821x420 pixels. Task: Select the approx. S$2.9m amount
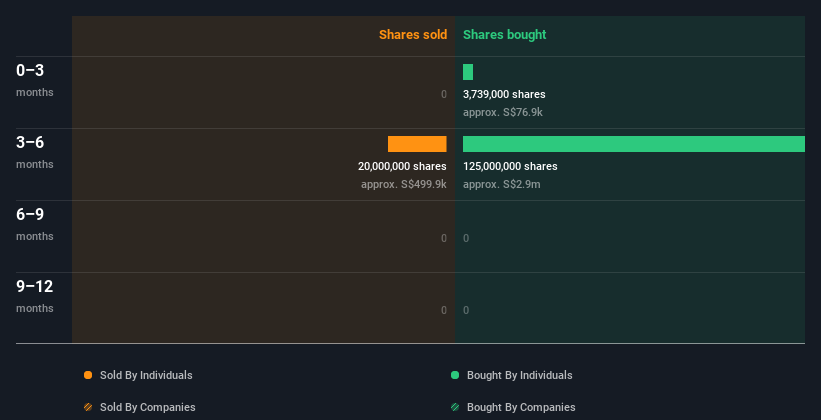[x=502, y=184]
